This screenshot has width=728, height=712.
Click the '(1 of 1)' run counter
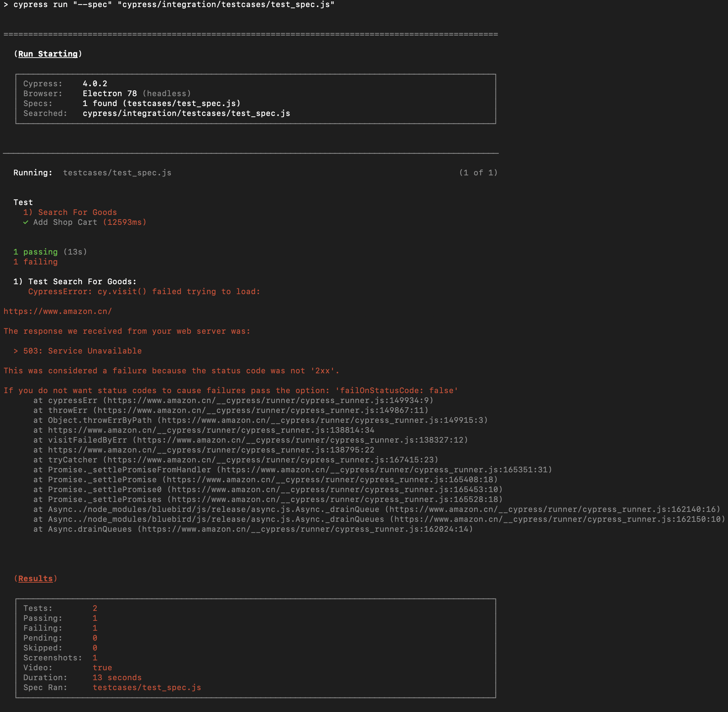tap(478, 173)
